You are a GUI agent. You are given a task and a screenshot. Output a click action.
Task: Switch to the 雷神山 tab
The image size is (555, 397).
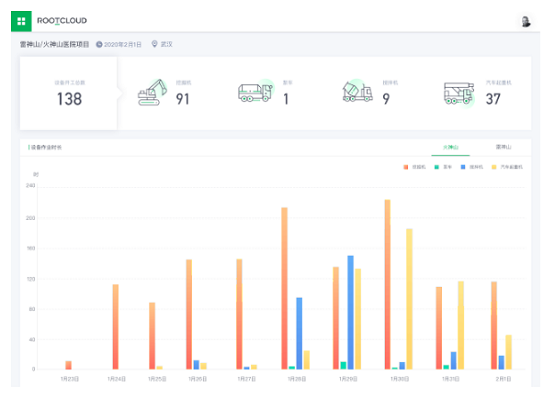503,147
